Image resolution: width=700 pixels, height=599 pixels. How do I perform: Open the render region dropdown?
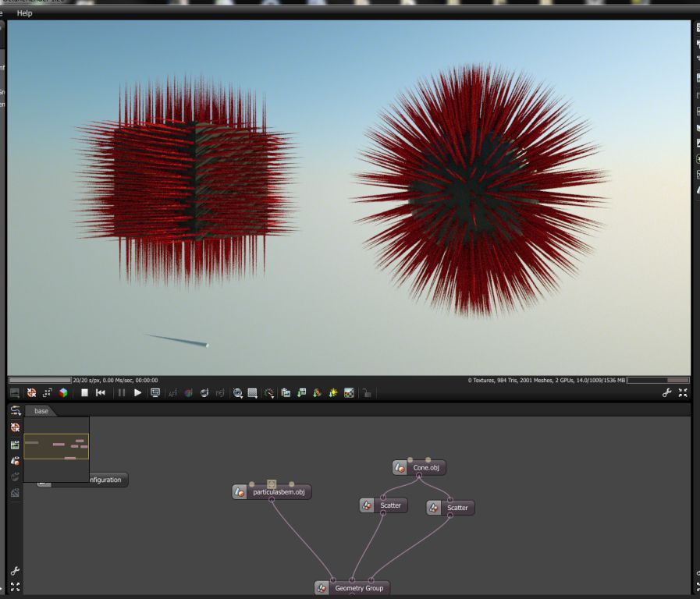[x=253, y=393]
